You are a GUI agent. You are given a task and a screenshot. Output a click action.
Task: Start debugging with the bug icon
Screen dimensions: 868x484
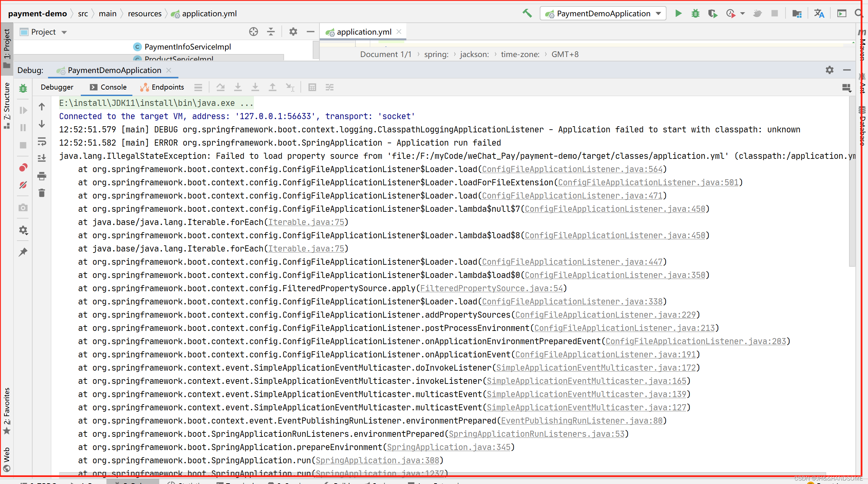tap(695, 14)
